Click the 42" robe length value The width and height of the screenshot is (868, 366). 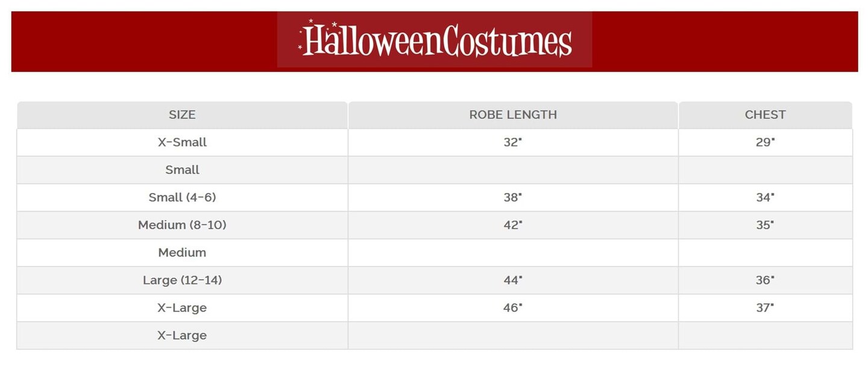512,225
